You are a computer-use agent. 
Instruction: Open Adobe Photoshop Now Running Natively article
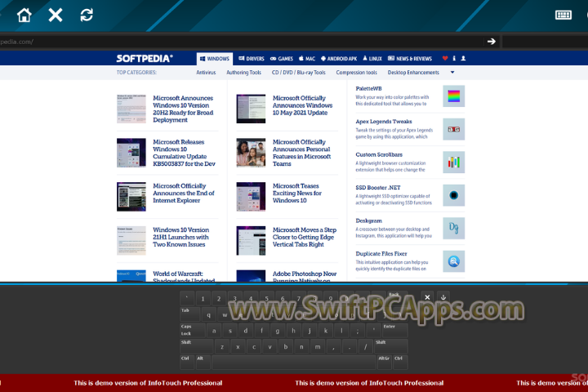pos(305,277)
